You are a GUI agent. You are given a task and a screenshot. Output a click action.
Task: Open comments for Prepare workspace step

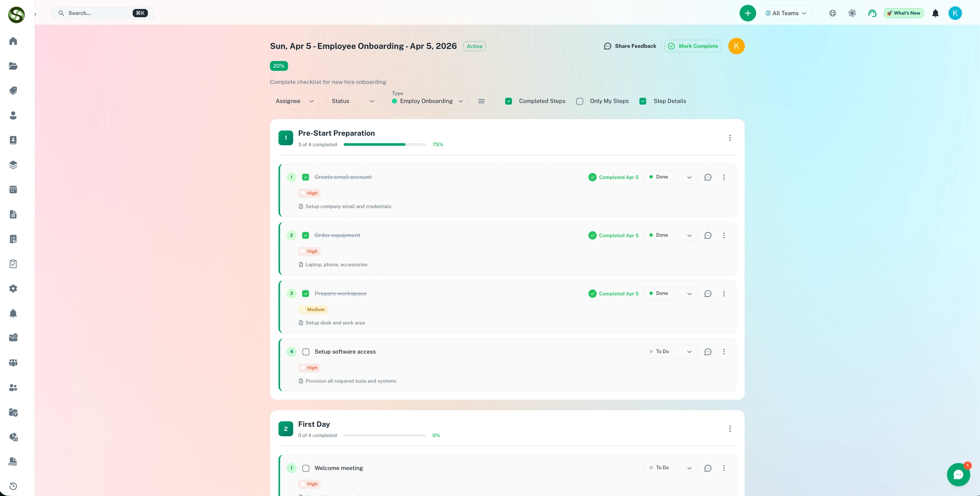[708, 294]
